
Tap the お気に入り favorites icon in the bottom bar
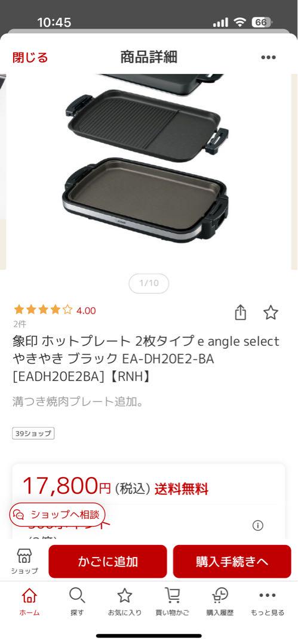[x=125, y=602]
